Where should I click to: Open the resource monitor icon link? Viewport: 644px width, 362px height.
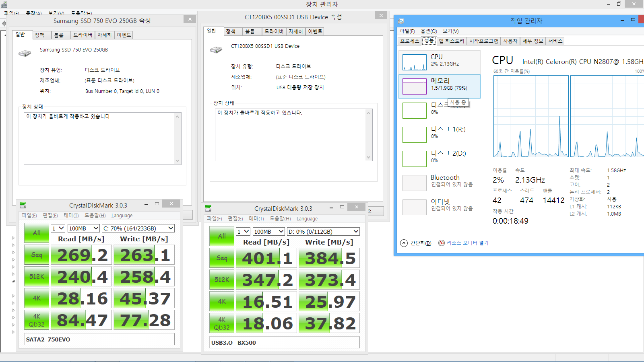(x=442, y=243)
